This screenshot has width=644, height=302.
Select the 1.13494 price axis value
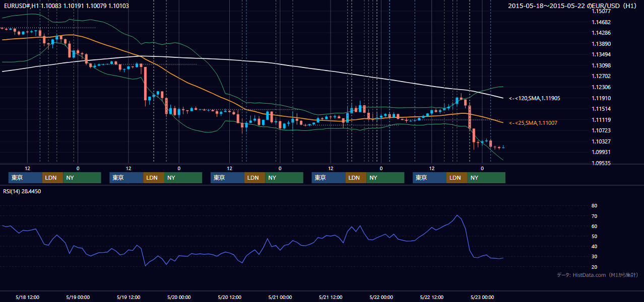[601, 54]
